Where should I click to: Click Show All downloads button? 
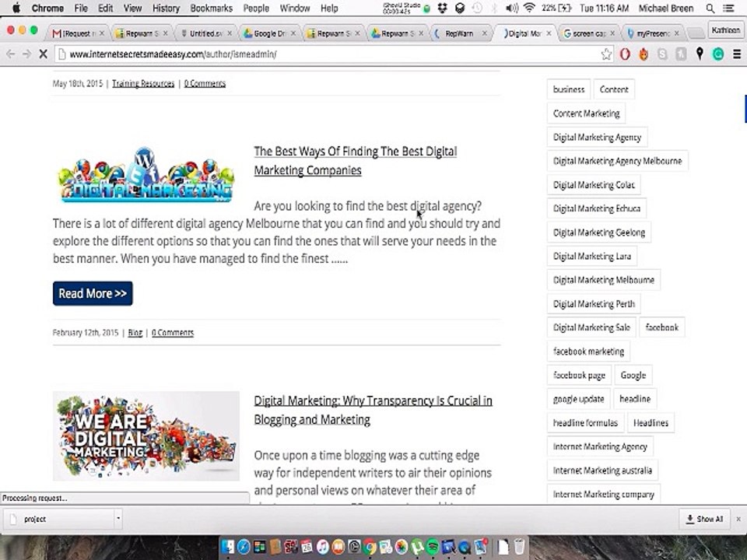[x=704, y=519]
